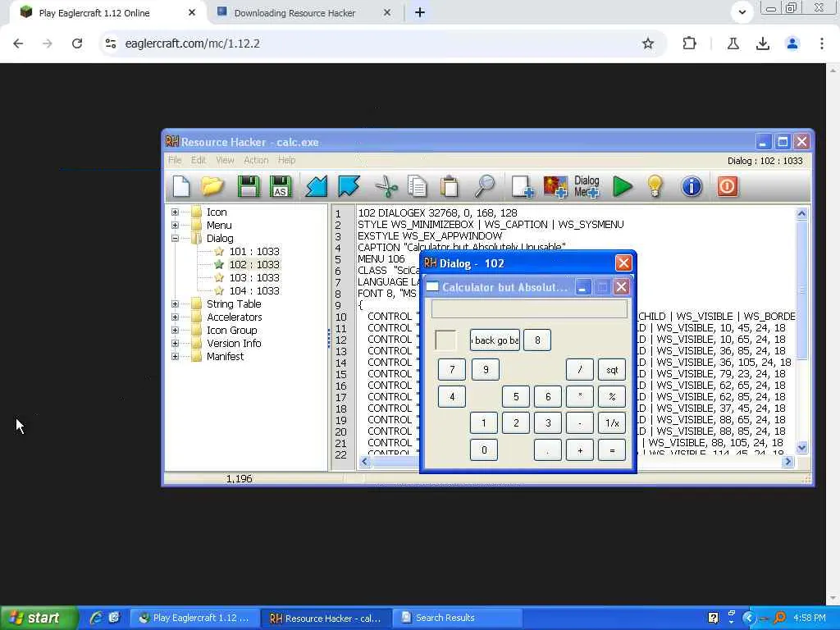The image size is (840, 630).
Task: Click Play Eaglercraft taskbar button
Action: [195, 618]
